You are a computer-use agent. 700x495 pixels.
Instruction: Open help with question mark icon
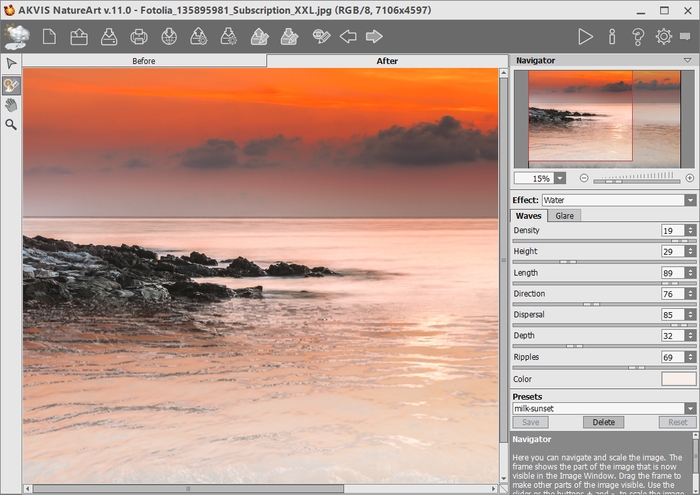(638, 37)
